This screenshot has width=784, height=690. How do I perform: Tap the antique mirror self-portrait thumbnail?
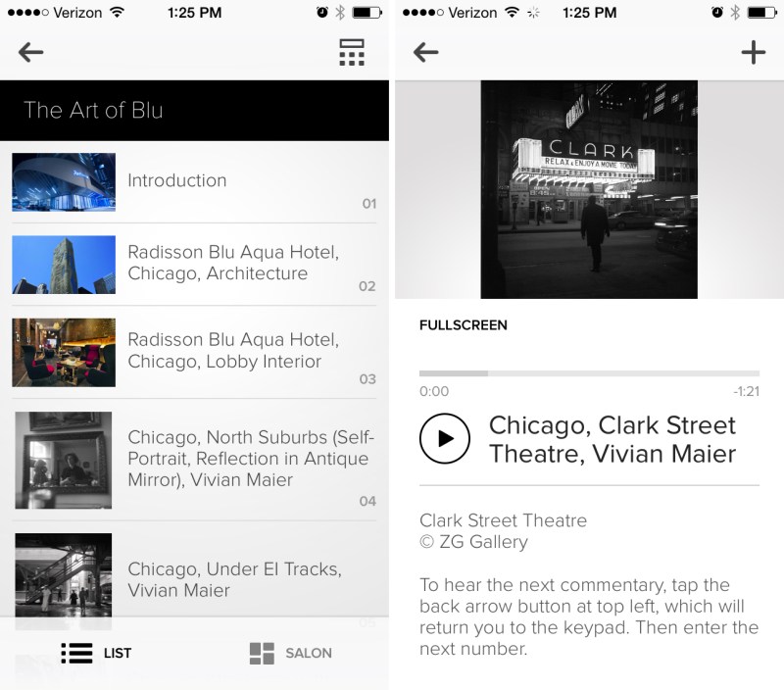[x=64, y=460]
